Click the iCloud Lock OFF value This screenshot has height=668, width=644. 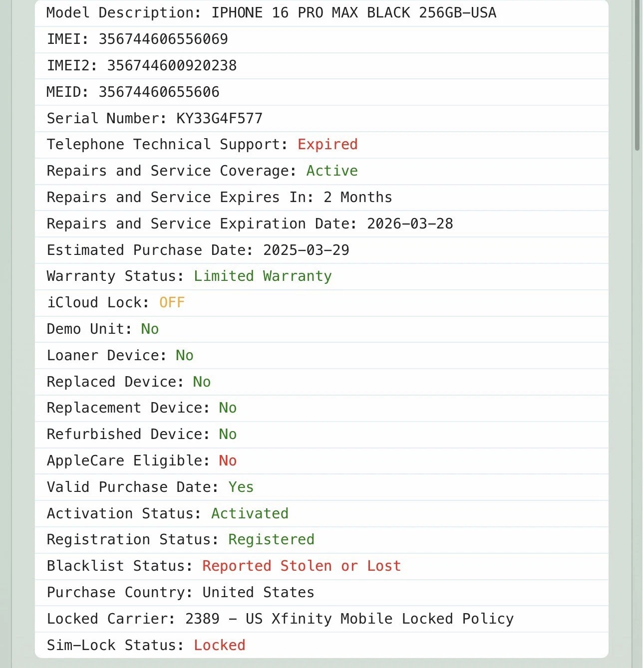[x=172, y=302]
